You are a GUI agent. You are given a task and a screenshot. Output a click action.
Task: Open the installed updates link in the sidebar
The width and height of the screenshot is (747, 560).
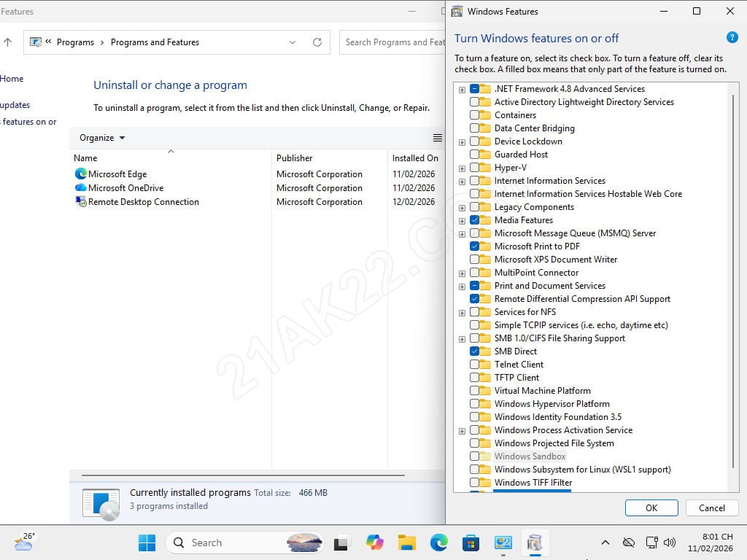tap(15, 105)
